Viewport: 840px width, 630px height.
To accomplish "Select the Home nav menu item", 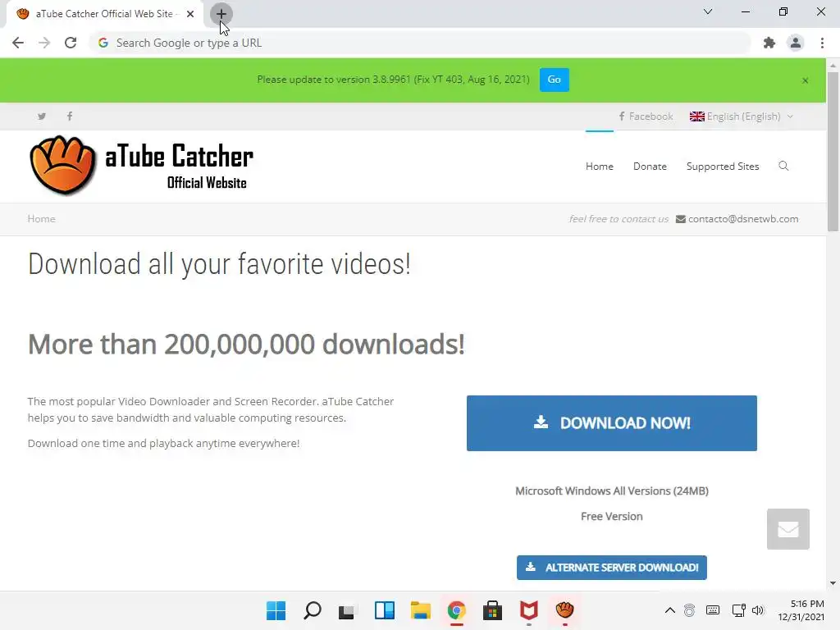I will (599, 167).
